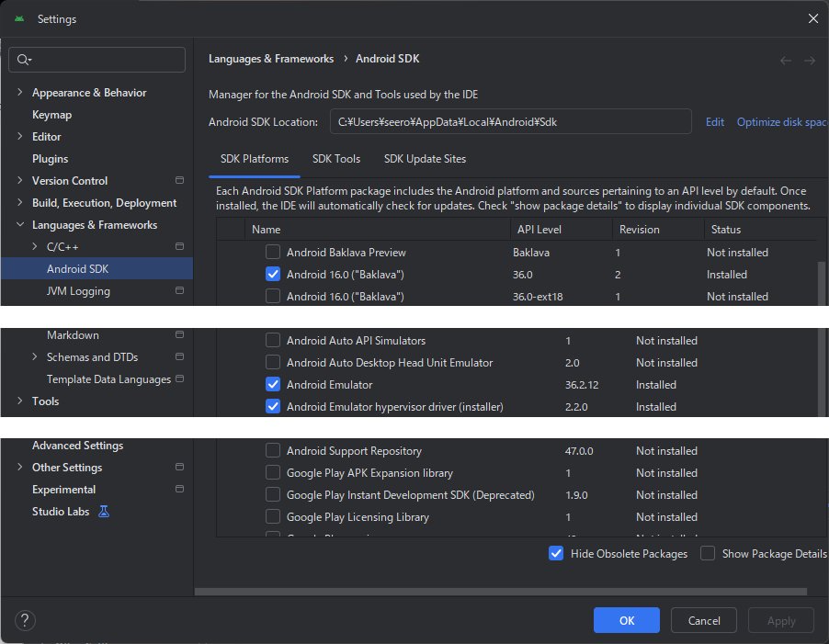Check Android 16.0 36.0-ext18 checkbox
This screenshot has width=829, height=644.
(x=273, y=297)
